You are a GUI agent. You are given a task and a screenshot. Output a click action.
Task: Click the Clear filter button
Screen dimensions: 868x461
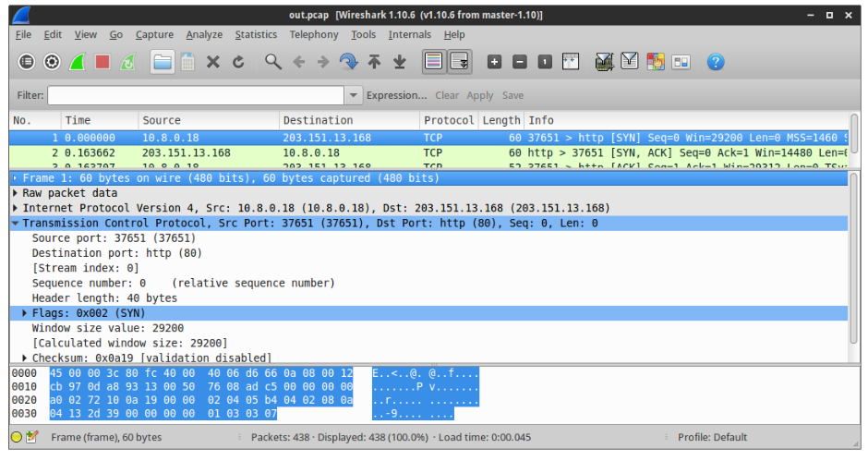447,95
